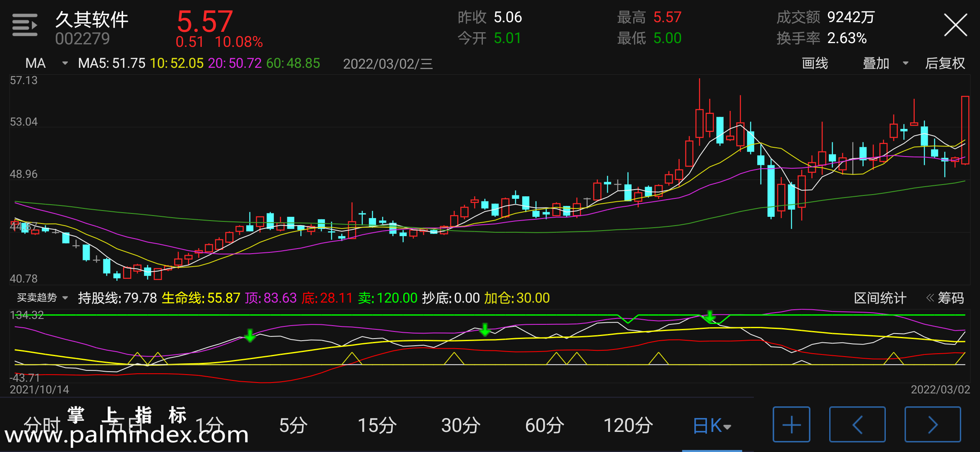Click the 40.78 price axis label
This screenshot has height=452, width=980.
pos(23,279)
